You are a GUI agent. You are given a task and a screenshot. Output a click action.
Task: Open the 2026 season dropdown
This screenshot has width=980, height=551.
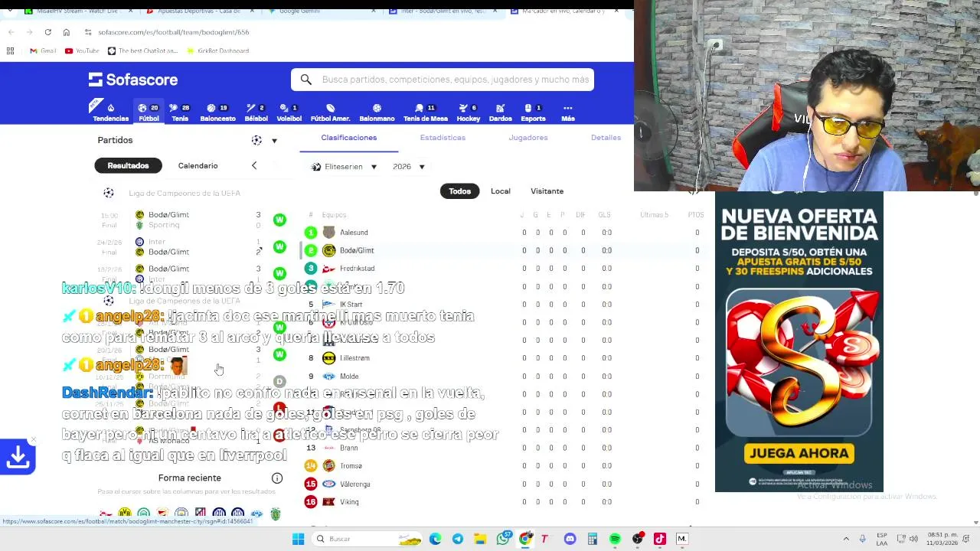[x=409, y=167]
